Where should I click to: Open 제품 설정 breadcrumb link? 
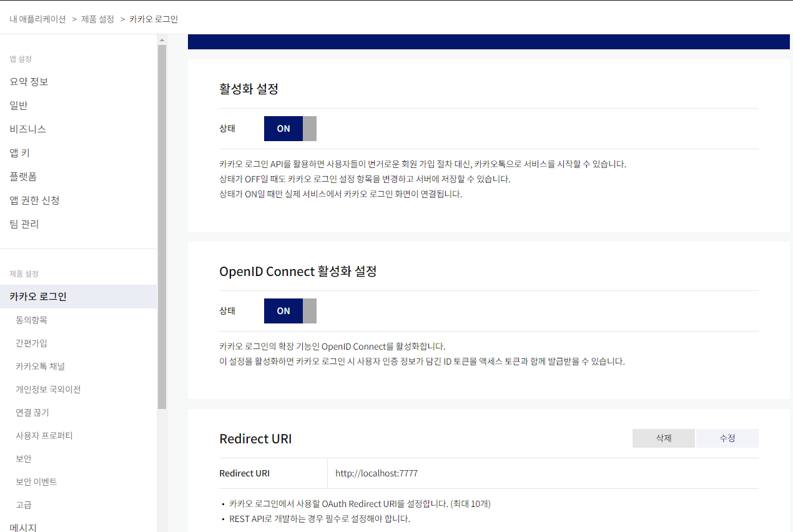98,19
